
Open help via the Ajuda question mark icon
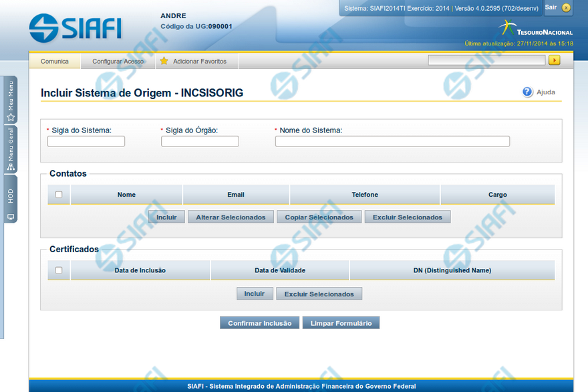coord(527,92)
